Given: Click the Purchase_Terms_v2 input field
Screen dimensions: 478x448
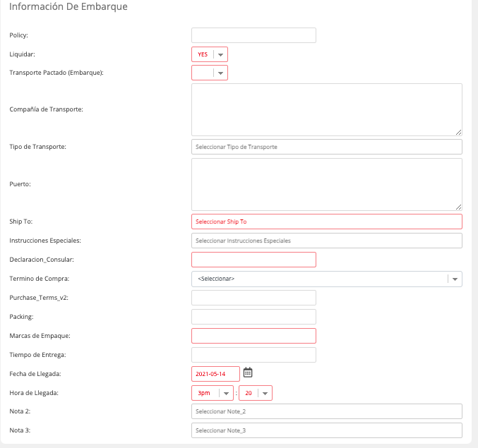Looking at the screenshot, I should (x=253, y=298).
